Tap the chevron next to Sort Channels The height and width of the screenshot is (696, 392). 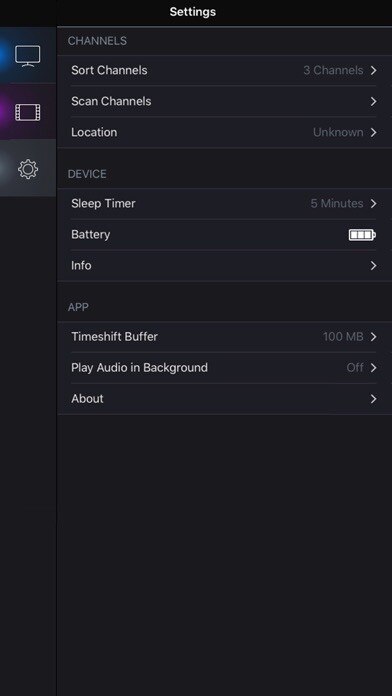coord(373,70)
